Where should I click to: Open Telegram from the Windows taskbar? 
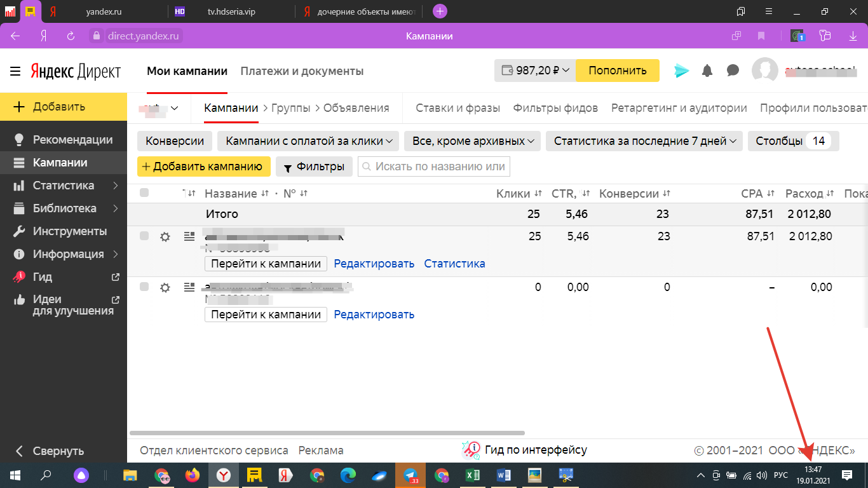pyautogui.click(x=410, y=475)
